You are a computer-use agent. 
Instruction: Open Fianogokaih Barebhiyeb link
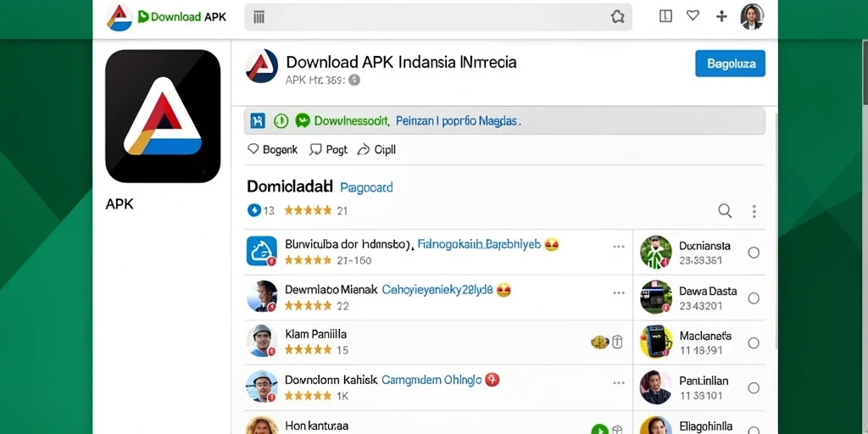tap(479, 244)
